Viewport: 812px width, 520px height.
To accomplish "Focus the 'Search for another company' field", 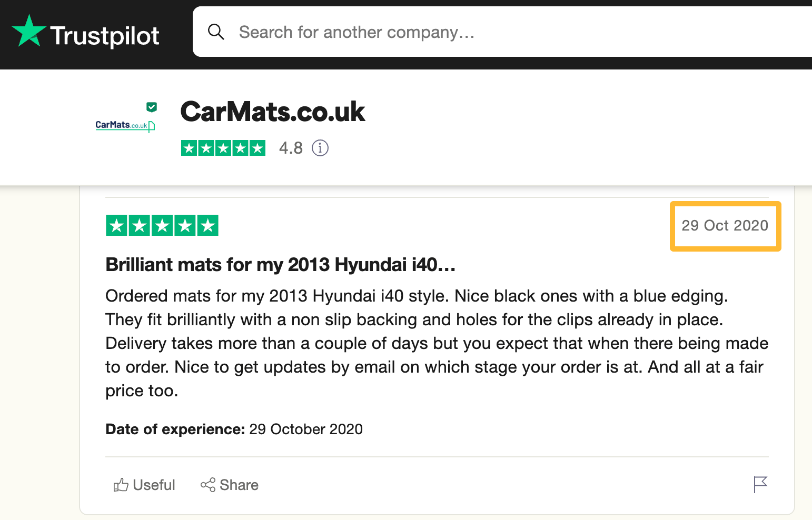I will pyautogui.click(x=474, y=32).
